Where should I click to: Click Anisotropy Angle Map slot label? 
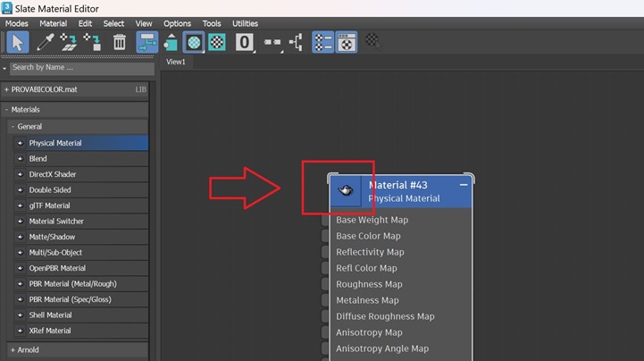click(x=382, y=348)
